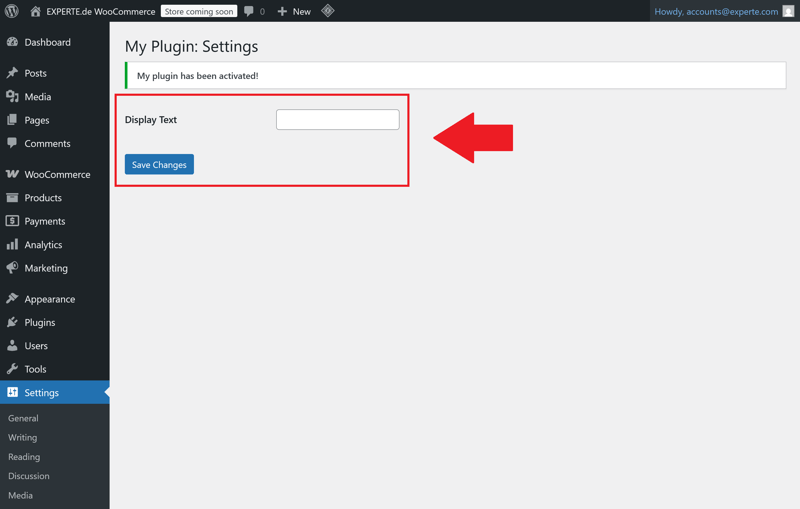Open the Appearance menu

click(x=49, y=299)
